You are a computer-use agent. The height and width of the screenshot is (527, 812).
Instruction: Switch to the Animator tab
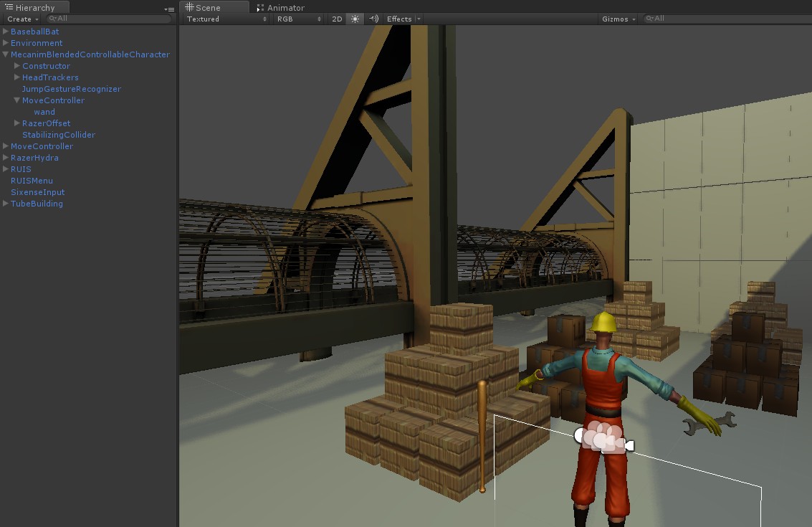281,8
